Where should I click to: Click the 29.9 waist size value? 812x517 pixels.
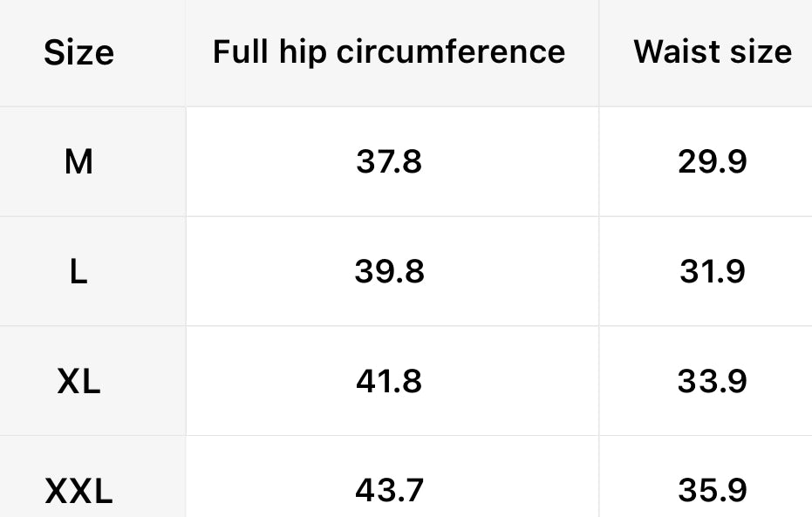[712, 161]
